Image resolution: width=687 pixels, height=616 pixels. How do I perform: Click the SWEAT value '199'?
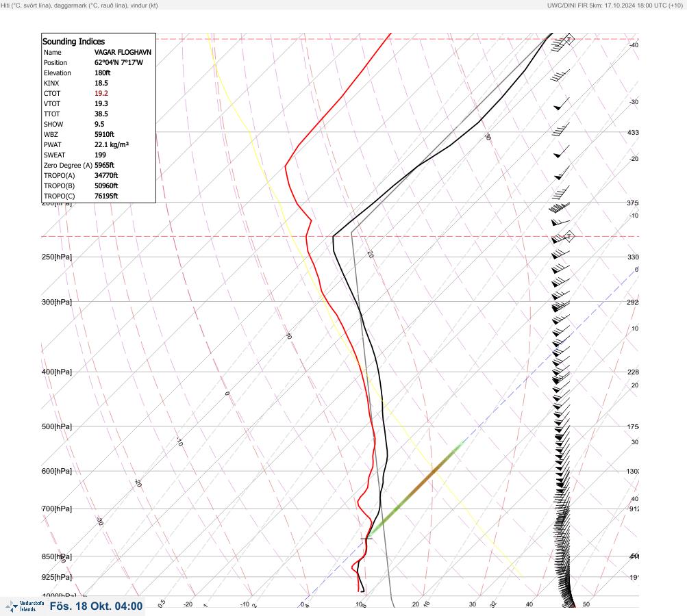(x=100, y=155)
